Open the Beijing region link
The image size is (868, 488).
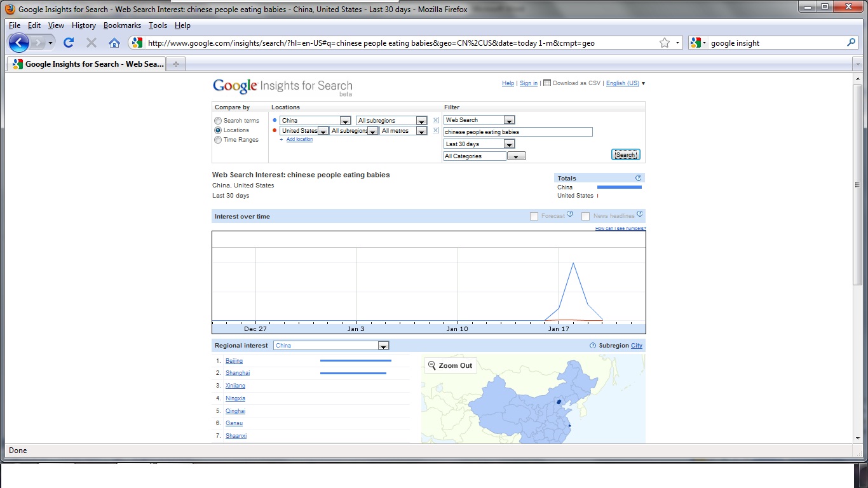(234, 361)
